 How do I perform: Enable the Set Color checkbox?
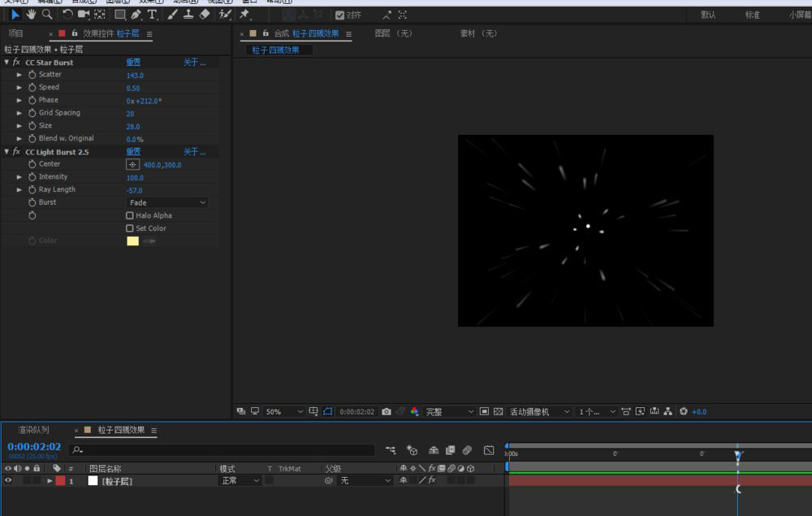coord(130,228)
